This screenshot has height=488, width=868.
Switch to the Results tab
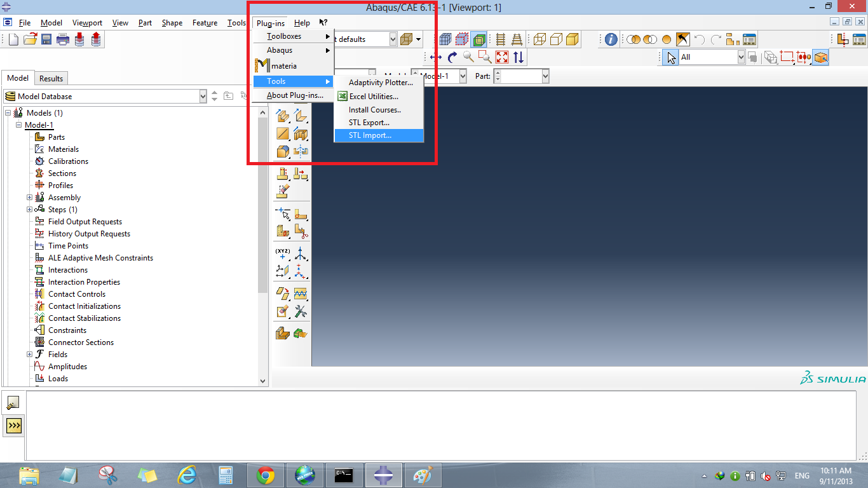(x=51, y=79)
